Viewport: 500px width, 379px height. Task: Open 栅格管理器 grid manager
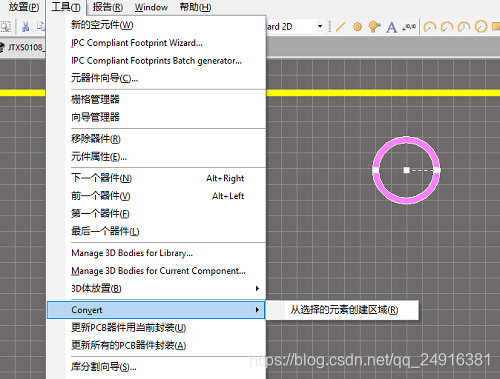156,99
